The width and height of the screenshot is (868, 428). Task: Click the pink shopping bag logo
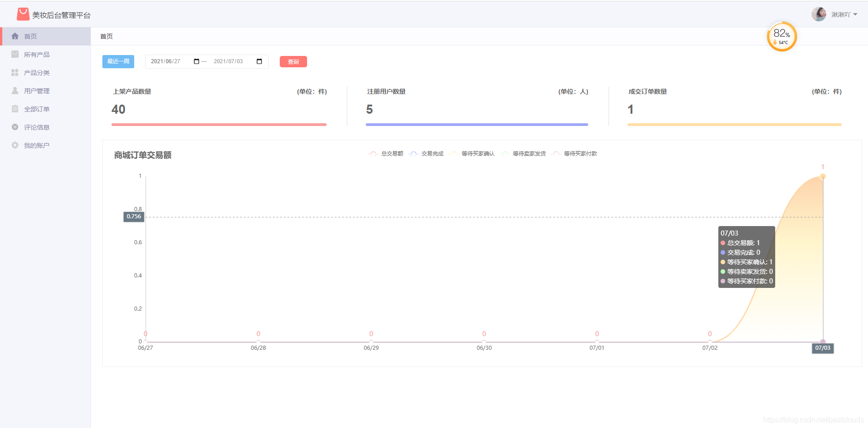[23, 15]
